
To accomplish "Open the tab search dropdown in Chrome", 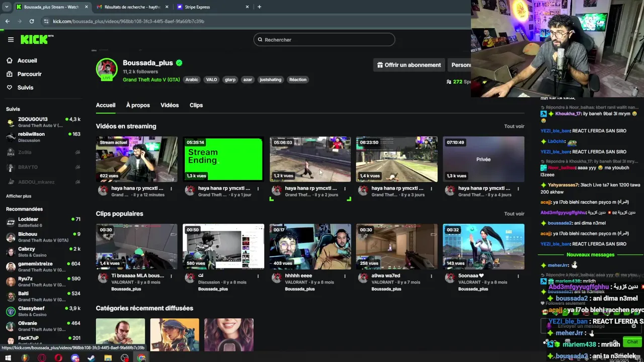I will 6,7.
